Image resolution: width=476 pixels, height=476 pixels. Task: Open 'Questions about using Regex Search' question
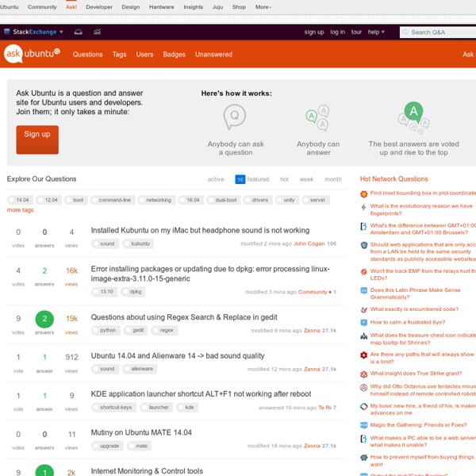tap(184, 317)
